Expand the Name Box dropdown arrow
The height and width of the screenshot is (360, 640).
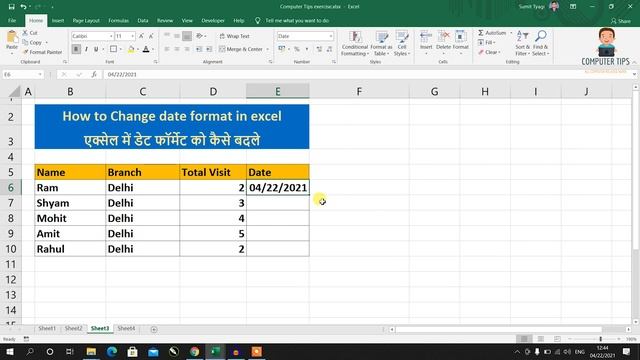[x=40, y=75]
